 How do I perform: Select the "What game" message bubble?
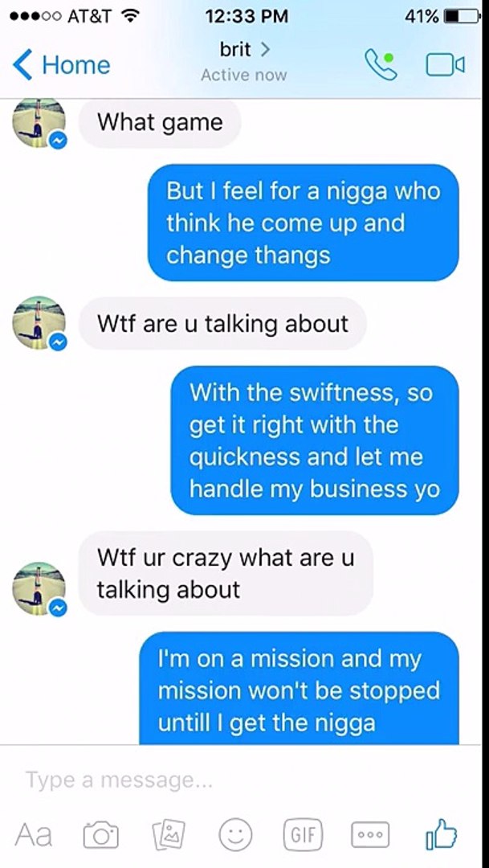160,122
